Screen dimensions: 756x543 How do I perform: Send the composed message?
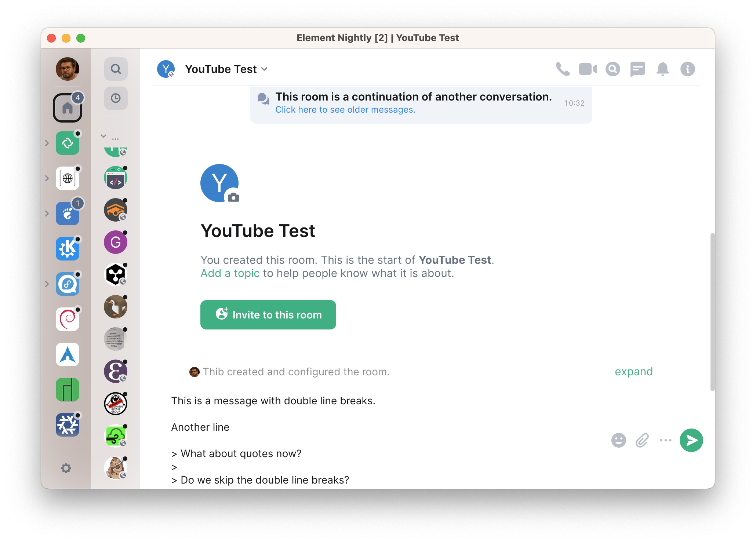click(x=691, y=440)
